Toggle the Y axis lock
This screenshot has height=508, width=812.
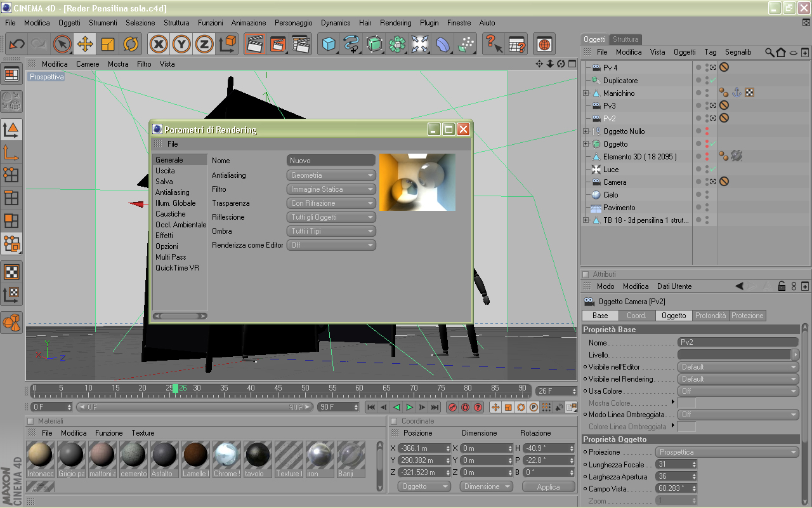point(181,44)
